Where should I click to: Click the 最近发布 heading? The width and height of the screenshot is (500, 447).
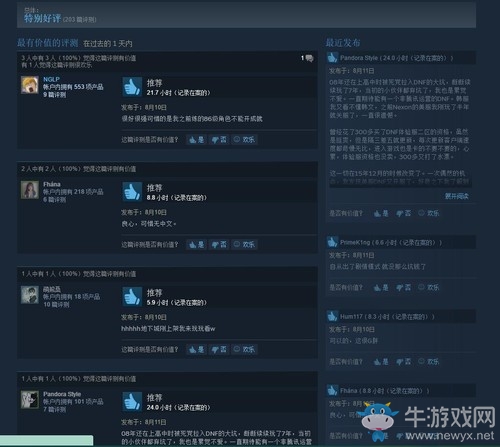(343, 43)
